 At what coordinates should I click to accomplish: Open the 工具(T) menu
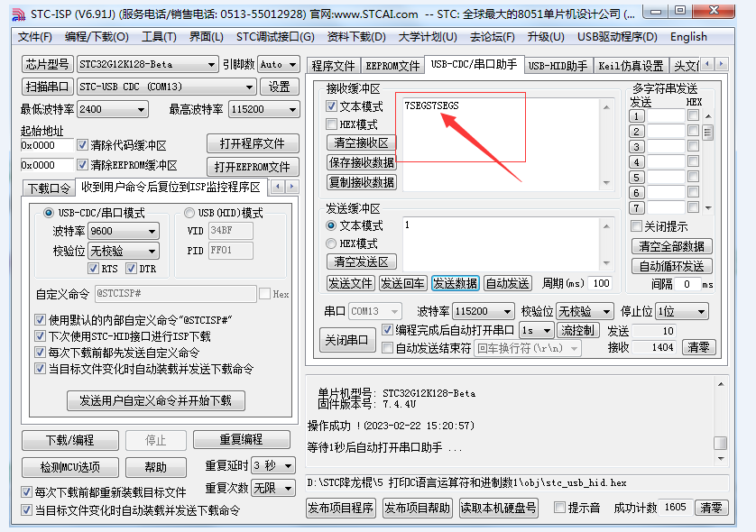coord(159,37)
